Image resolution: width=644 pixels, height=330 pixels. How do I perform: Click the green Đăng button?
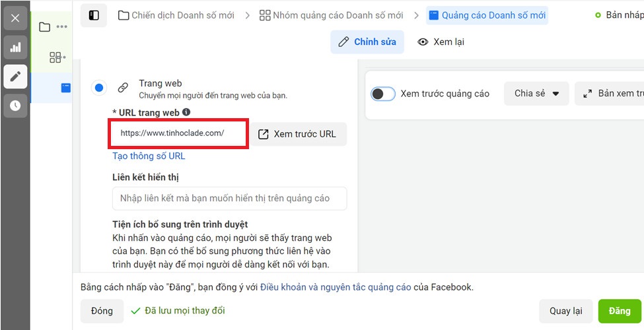(620, 311)
